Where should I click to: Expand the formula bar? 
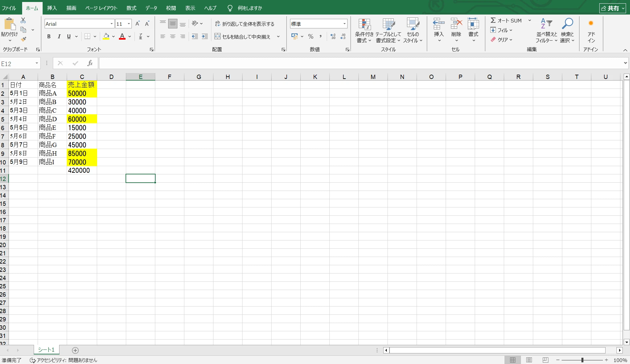(x=625, y=63)
